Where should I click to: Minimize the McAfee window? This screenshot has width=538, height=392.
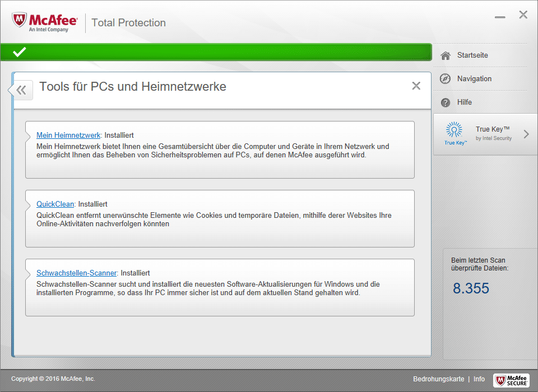(500, 17)
